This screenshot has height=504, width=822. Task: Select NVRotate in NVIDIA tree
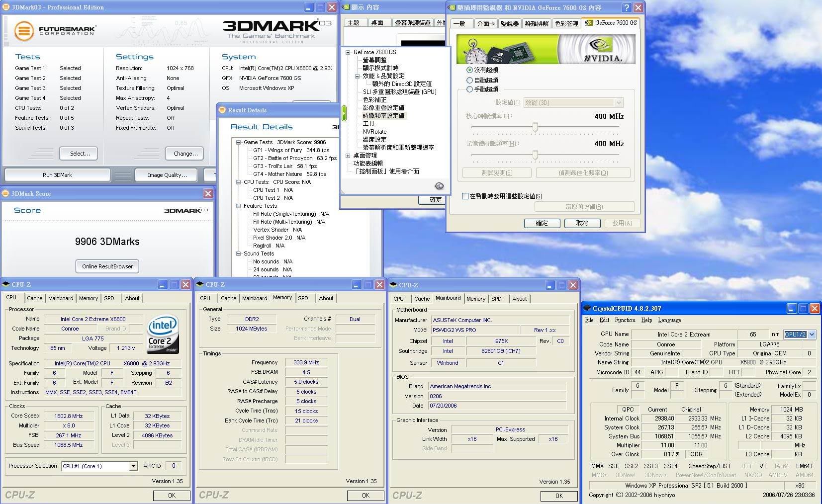(x=374, y=132)
